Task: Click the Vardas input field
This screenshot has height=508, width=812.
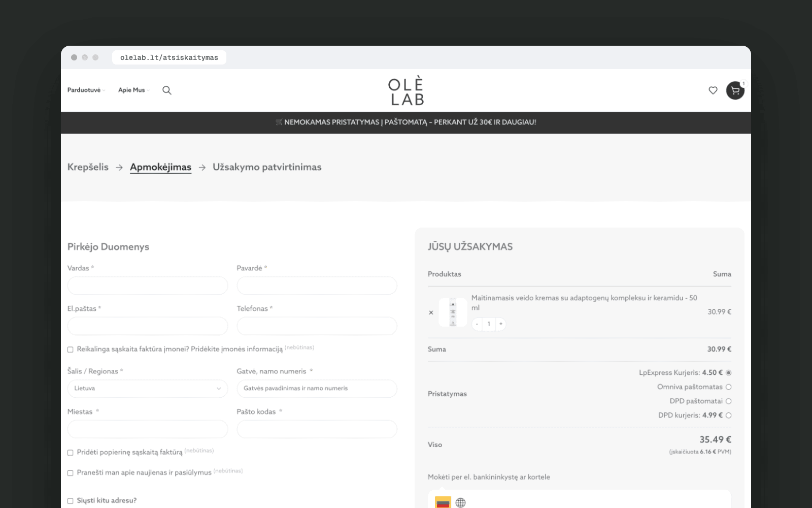Action: pos(148,285)
